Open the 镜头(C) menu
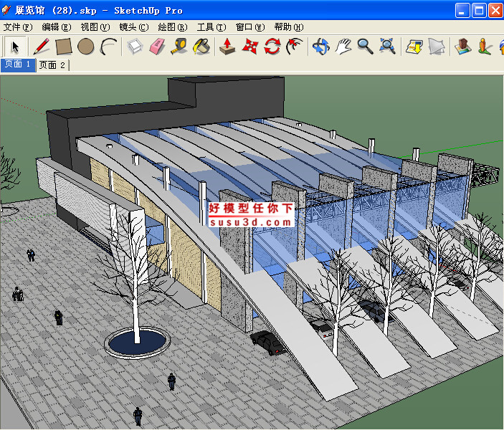The width and height of the screenshot is (504, 430). tap(134, 27)
